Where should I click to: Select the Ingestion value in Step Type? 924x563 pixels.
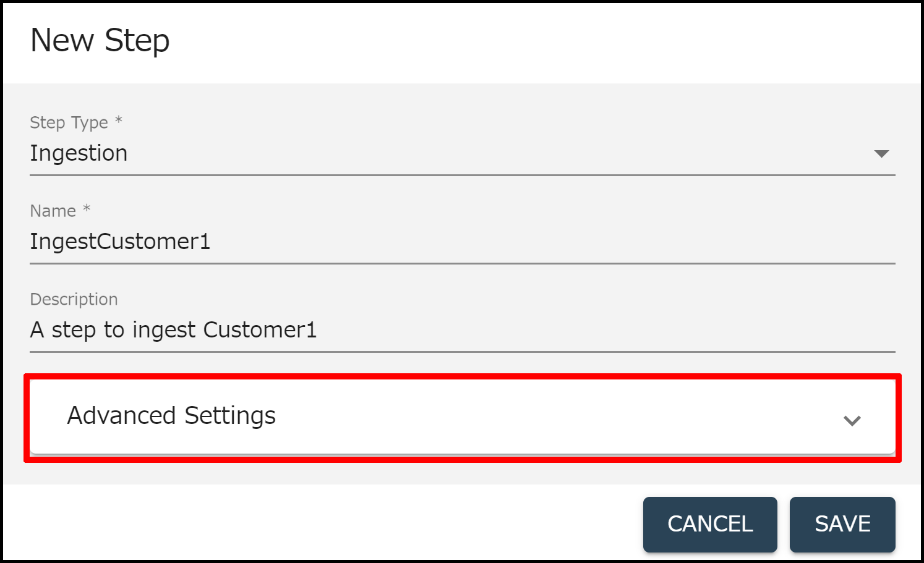pyautogui.click(x=79, y=153)
